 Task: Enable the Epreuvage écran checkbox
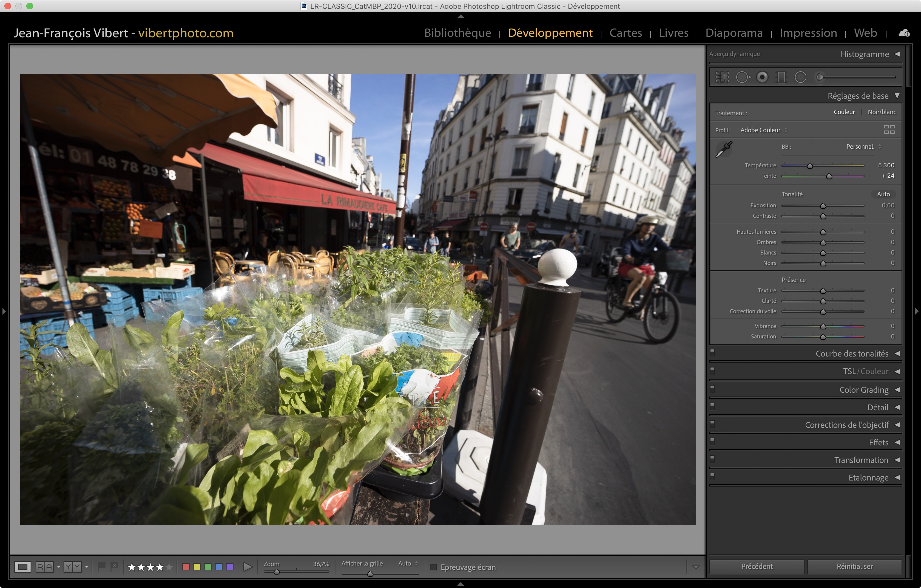[x=433, y=567]
